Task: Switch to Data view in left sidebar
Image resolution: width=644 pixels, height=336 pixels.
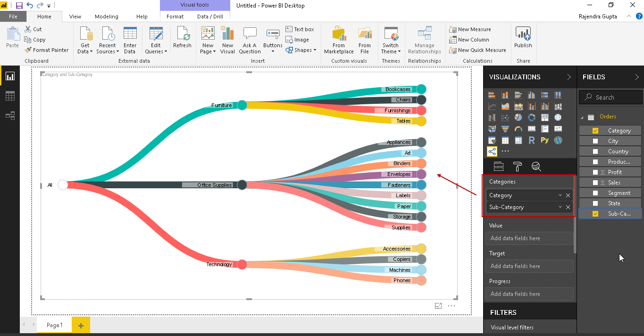Action: pyautogui.click(x=10, y=96)
